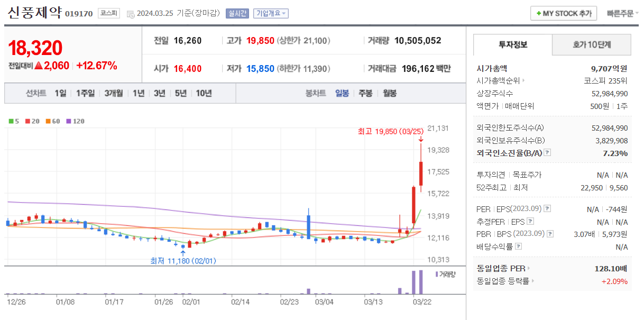Viewport: 644px width, 320px height.
Task: Choose the 월봉 monthly candle chart
Action: pyautogui.click(x=390, y=93)
